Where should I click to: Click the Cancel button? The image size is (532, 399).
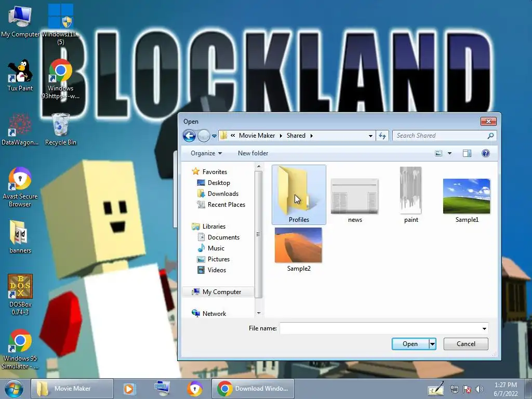[x=465, y=344]
